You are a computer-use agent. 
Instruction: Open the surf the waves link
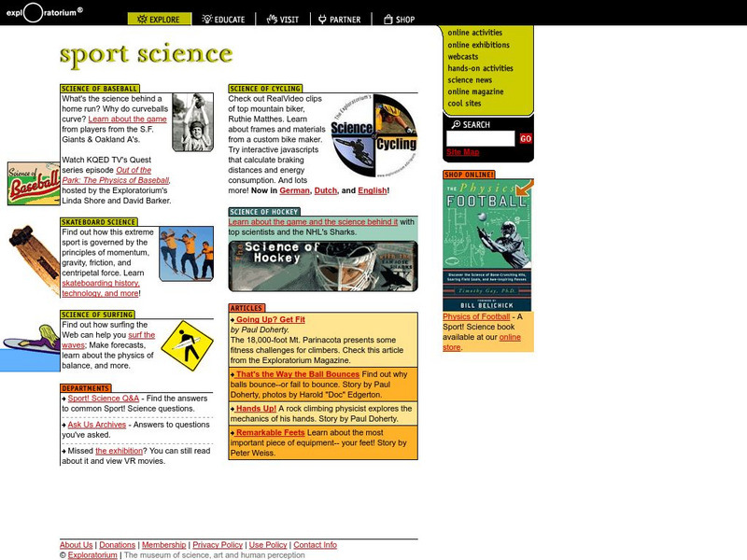[x=108, y=340]
